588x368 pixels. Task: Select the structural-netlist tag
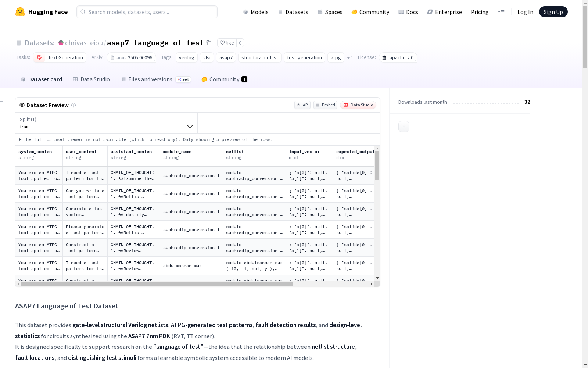[x=260, y=57]
